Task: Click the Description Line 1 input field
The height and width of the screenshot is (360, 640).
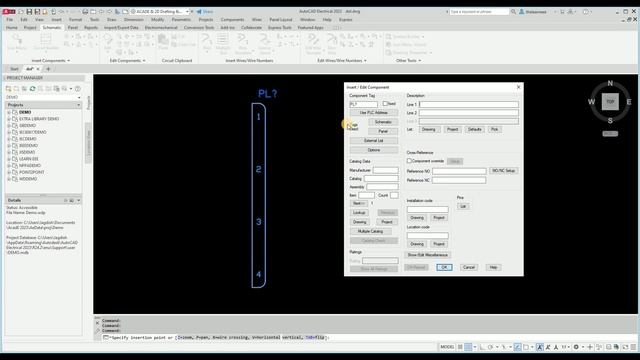Action: 469,104
